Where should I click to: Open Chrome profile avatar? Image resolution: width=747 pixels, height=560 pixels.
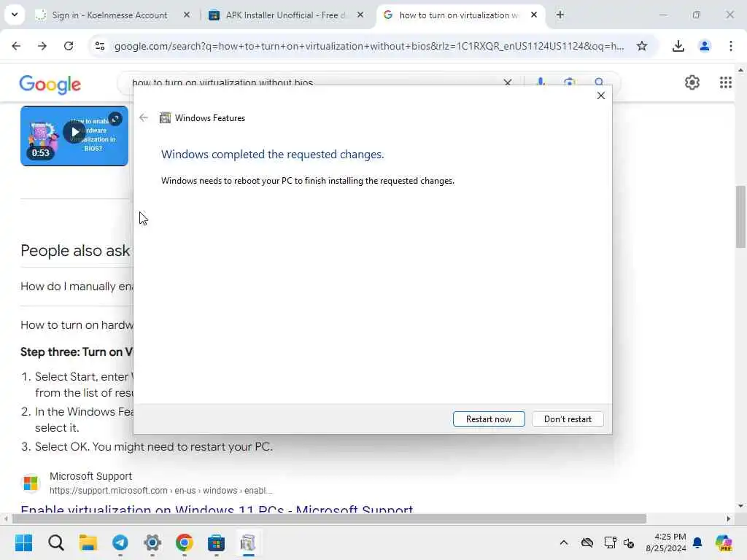tap(704, 46)
